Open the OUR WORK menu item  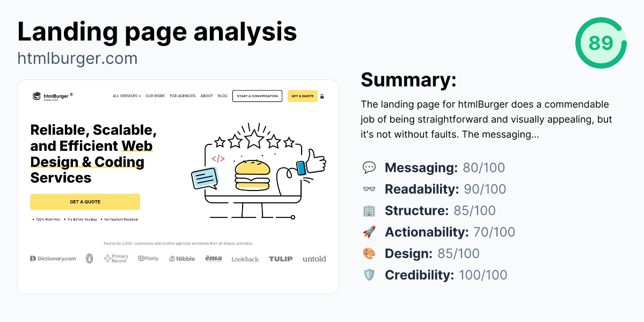click(155, 96)
